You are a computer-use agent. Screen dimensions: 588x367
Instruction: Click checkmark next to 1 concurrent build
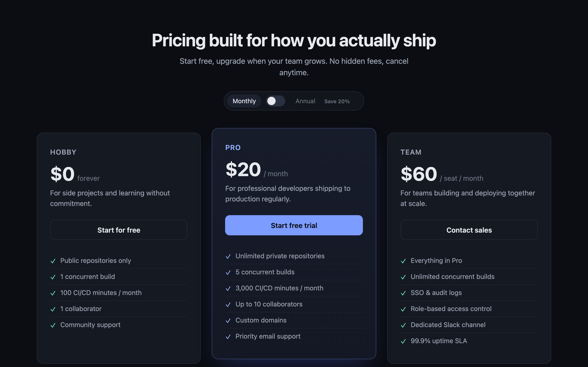(x=53, y=277)
